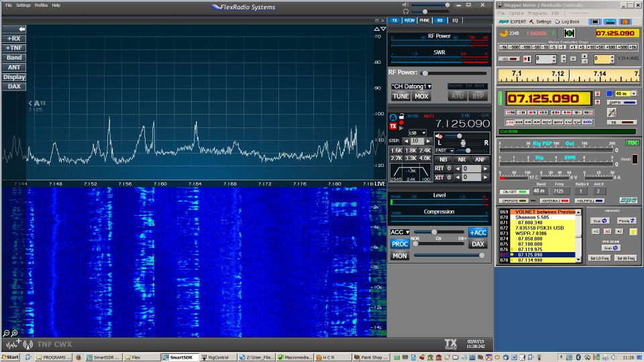Toggle the NB noise blanker
Screen dimensions: 644x362
(443, 160)
